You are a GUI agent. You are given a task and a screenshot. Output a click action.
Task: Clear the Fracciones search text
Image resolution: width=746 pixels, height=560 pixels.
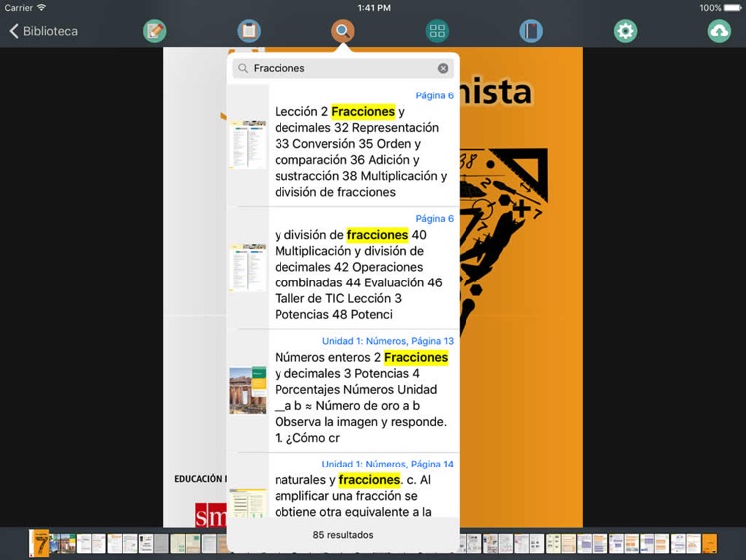pyautogui.click(x=443, y=68)
